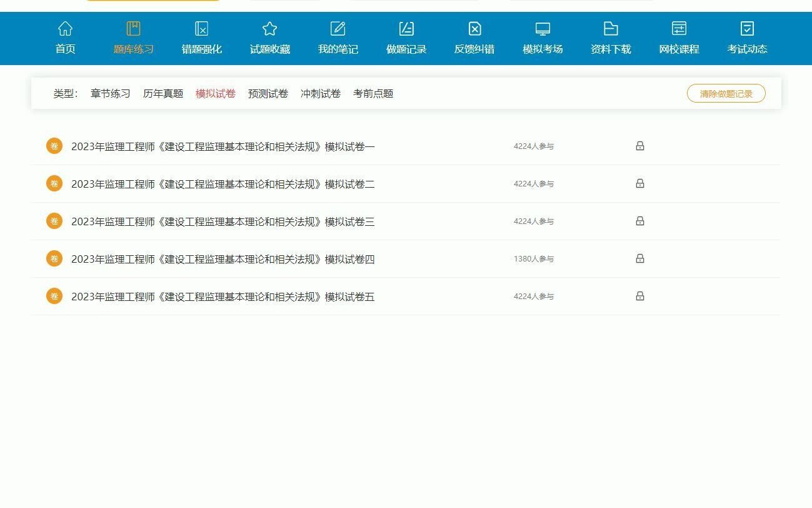Screen dimensions: 812x508
Task: Click the orange 卷 badge of 模拟试卷一
Action: click(x=54, y=146)
